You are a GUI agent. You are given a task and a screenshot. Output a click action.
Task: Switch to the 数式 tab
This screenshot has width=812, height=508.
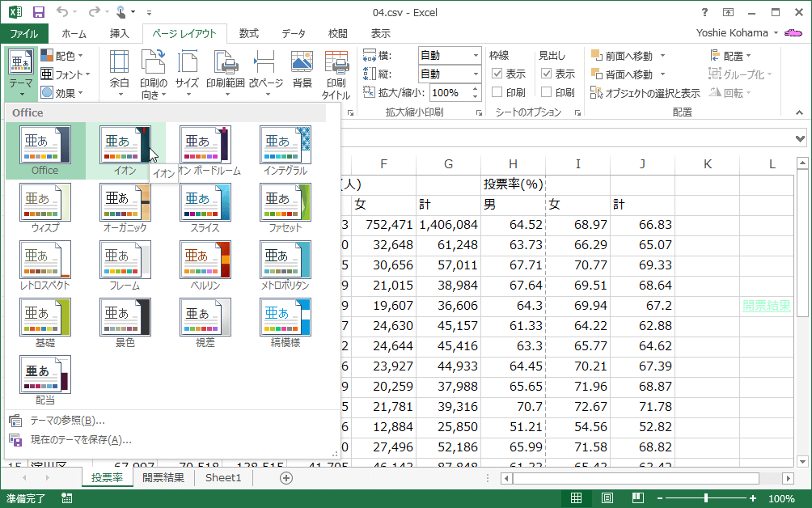click(x=248, y=34)
